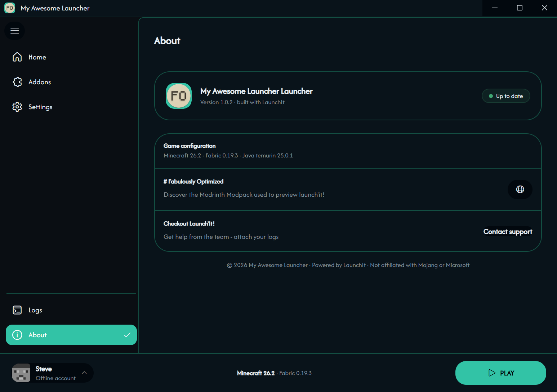
Task: Click the Game configuration heading
Action: coord(190,146)
